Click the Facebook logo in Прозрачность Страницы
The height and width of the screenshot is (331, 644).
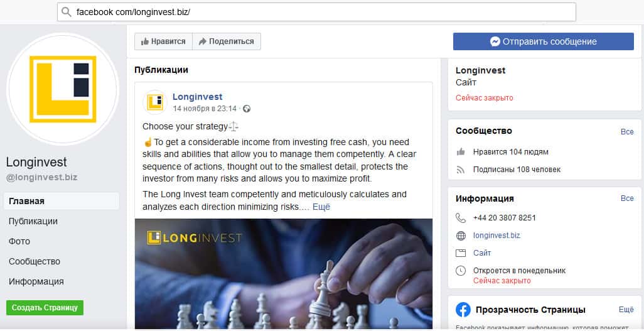point(463,310)
